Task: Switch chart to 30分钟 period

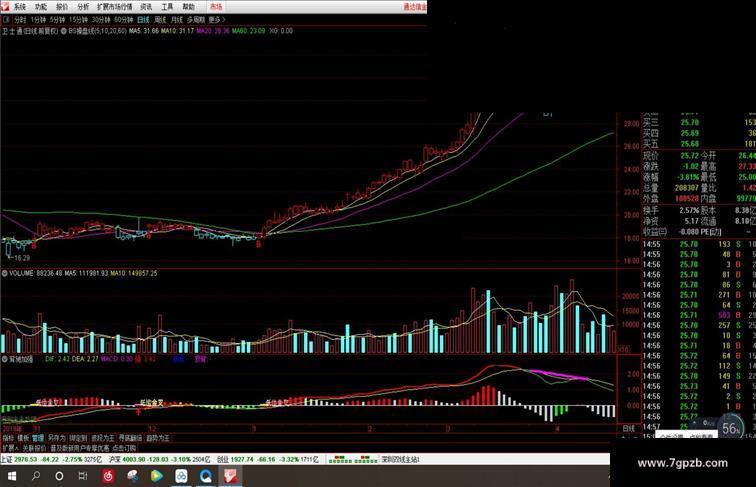Action: click(101, 20)
